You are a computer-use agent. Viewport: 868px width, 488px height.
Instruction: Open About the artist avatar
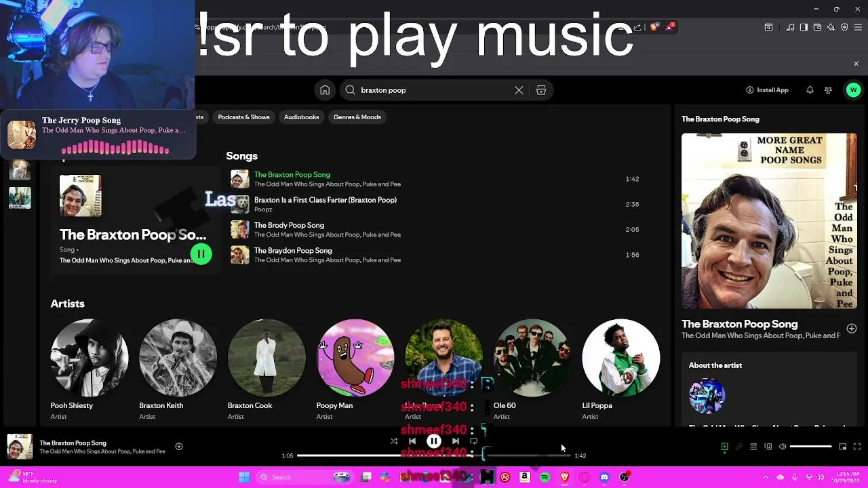point(707,396)
